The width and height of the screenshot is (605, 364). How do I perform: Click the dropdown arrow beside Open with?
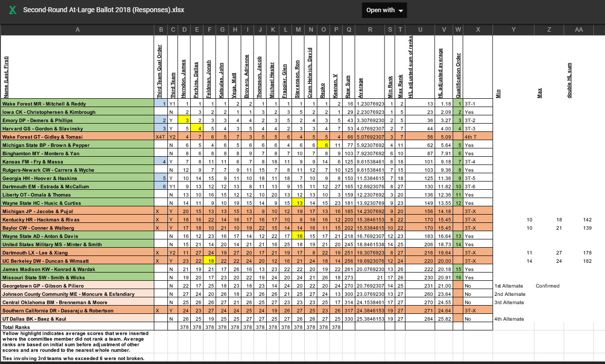click(401, 11)
